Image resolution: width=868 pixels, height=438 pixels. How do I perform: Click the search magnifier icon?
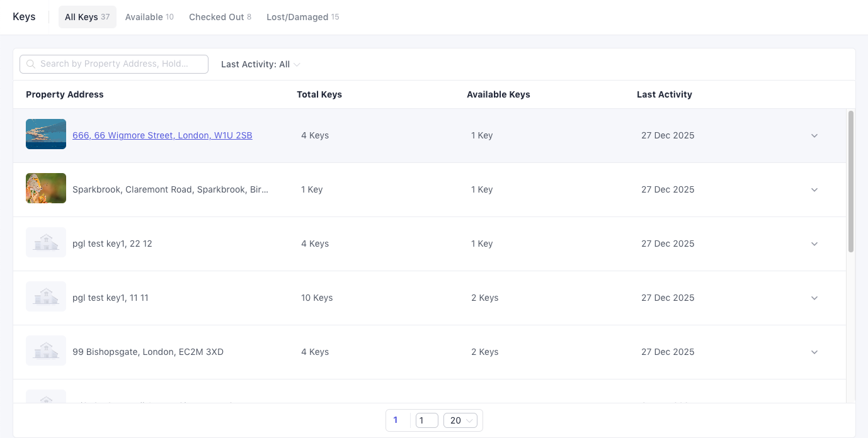(x=31, y=64)
